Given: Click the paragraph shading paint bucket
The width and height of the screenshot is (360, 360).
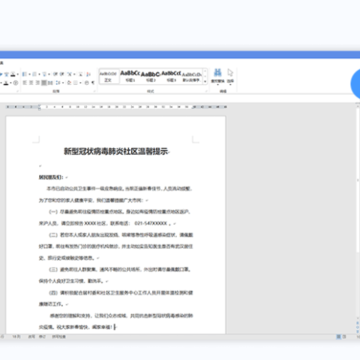Looking at the screenshot, I should coord(69,83).
